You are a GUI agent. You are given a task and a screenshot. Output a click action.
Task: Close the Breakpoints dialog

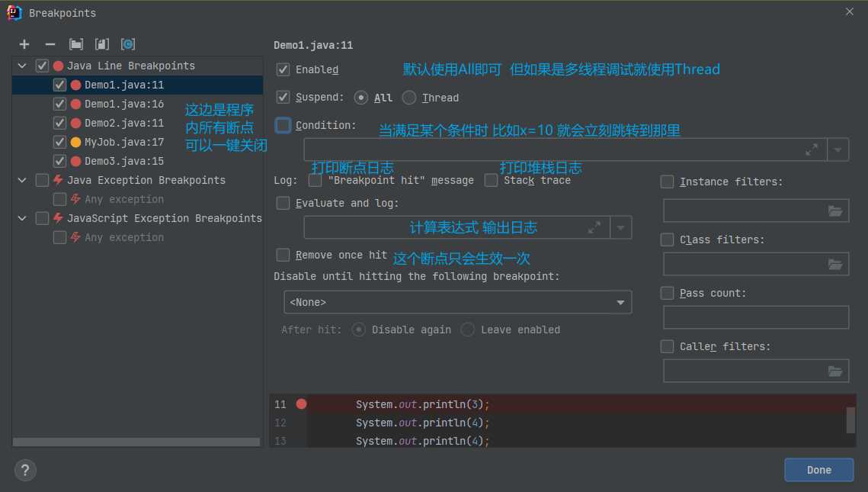(x=850, y=11)
